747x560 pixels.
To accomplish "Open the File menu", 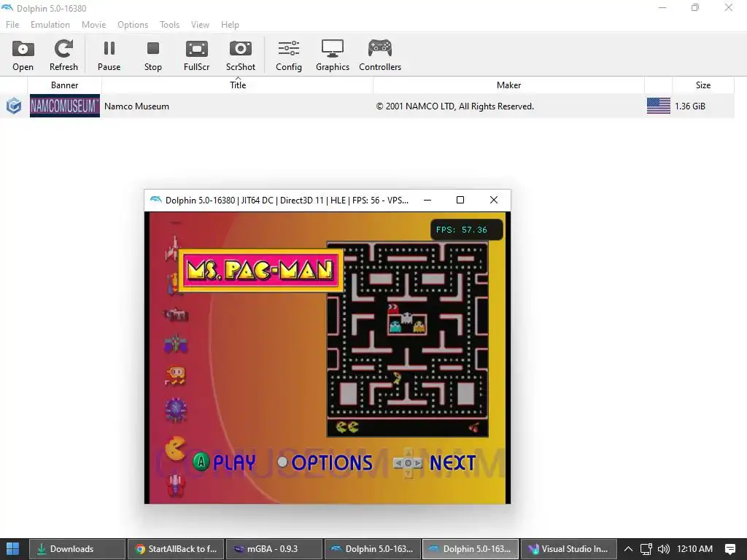I will pos(12,25).
